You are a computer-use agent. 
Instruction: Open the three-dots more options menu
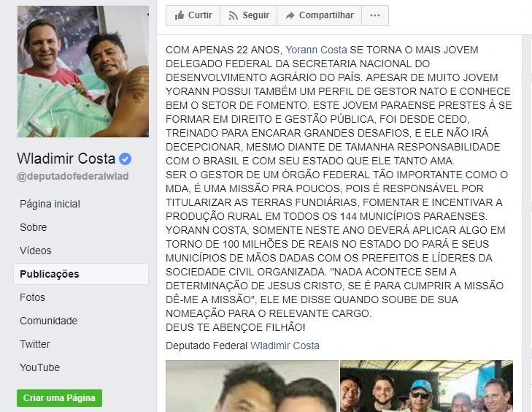coord(375,15)
